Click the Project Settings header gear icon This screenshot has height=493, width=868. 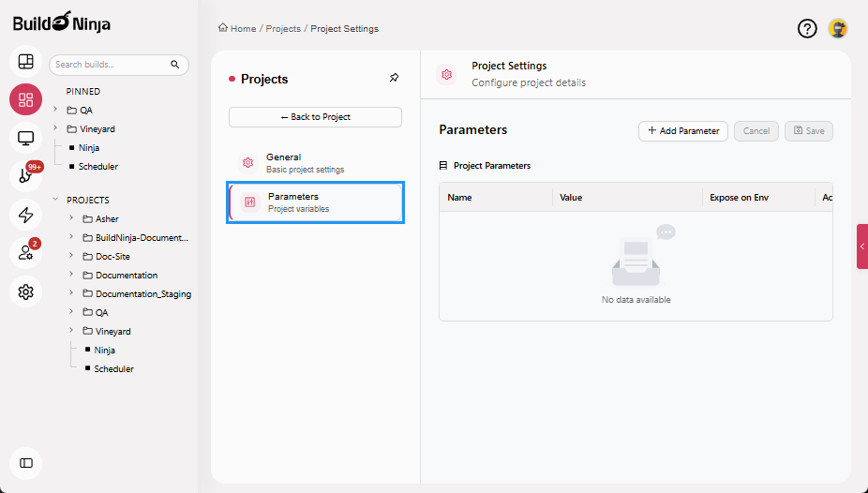tap(447, 75)
